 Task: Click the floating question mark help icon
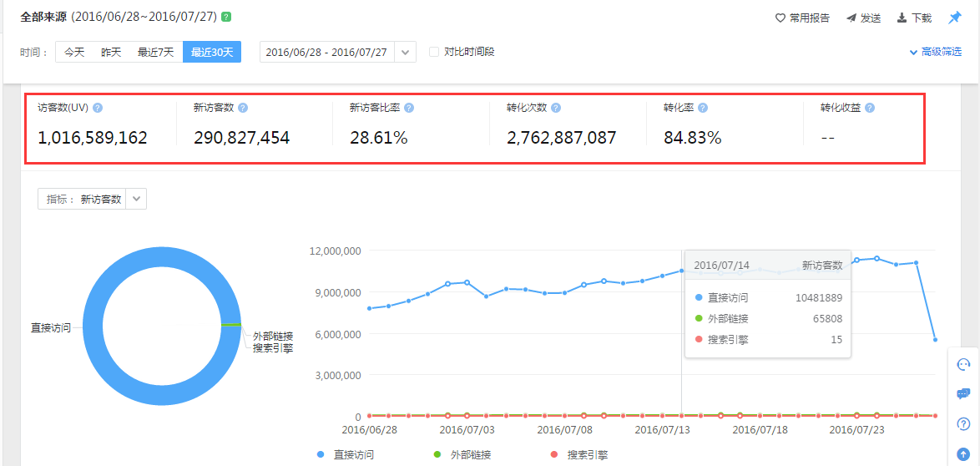tap(963, 423)
